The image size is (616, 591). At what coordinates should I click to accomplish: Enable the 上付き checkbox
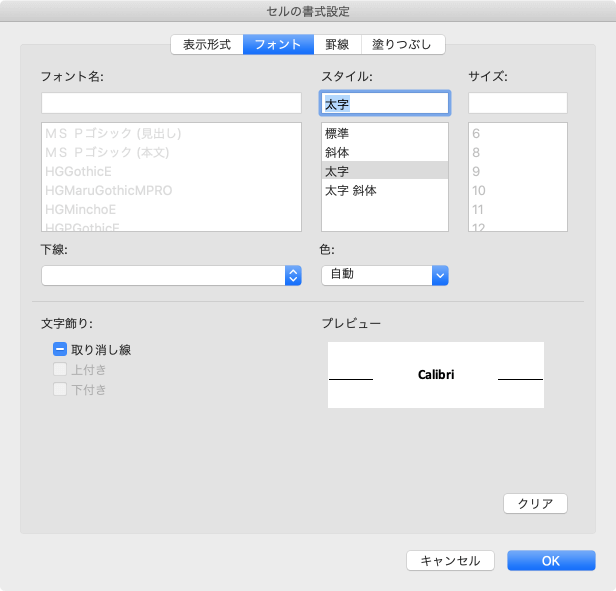(60, 370)
